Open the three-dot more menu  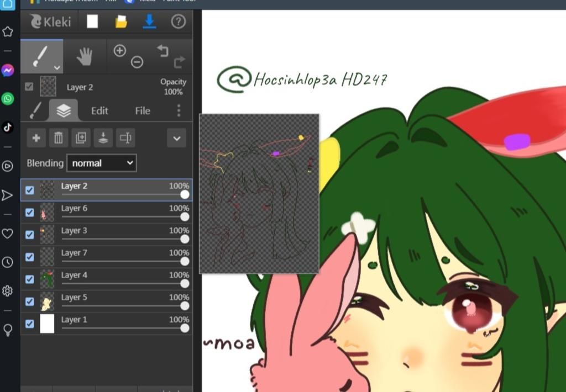[179, 110]
